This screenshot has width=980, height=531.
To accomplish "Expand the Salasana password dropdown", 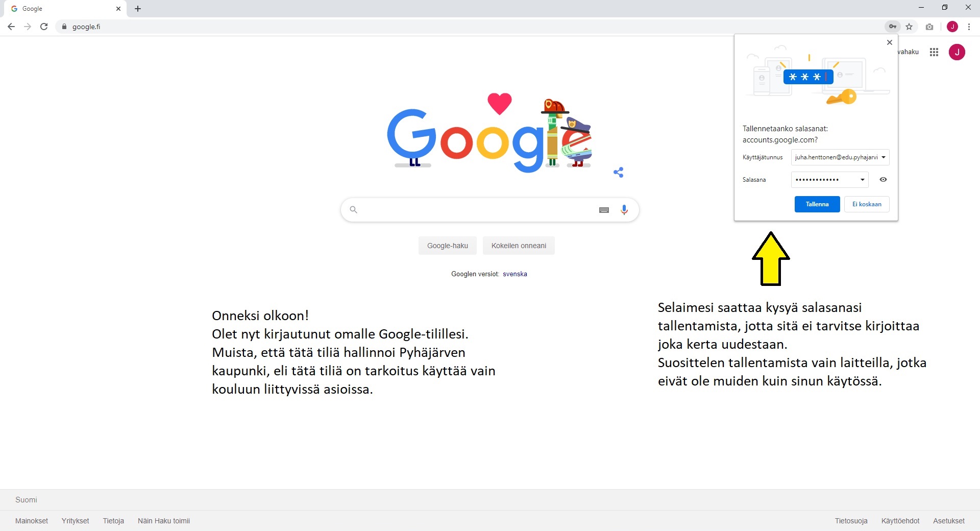I will 862,180.
